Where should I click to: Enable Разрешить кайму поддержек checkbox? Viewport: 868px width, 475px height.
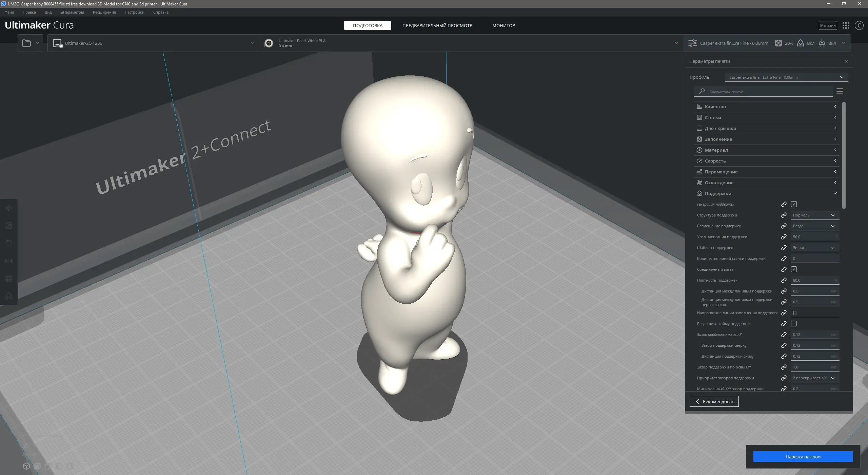tap(794, 324)
